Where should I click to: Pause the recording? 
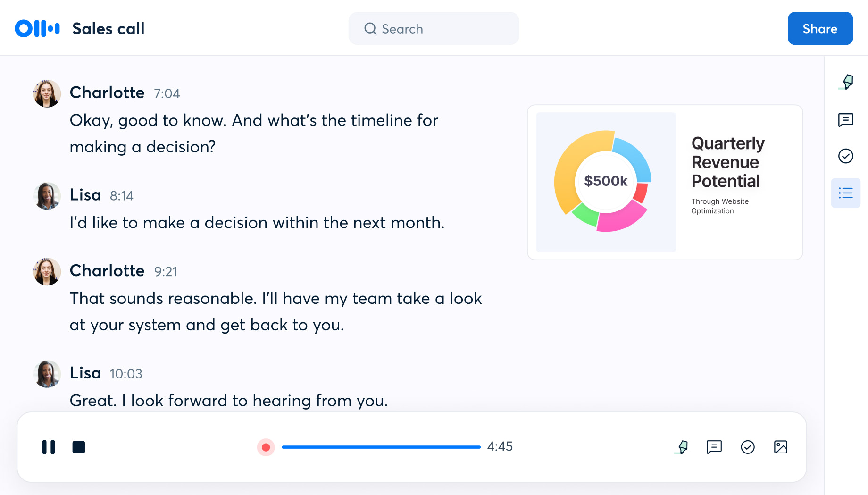click(49, 447)
